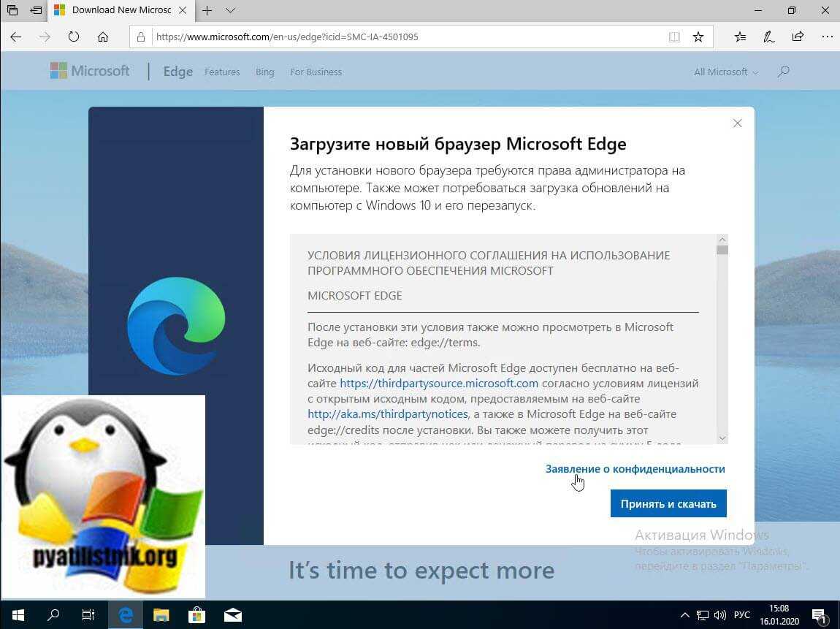Click Принять и скачать button
This screenshot has height=629, width=840.
(x=668, y=503)
